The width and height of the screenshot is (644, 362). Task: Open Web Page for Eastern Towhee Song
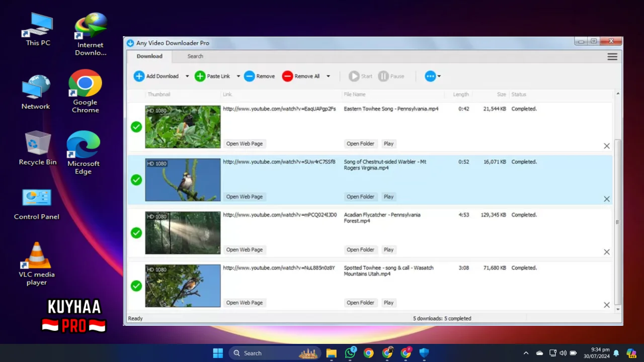point(245,144)
